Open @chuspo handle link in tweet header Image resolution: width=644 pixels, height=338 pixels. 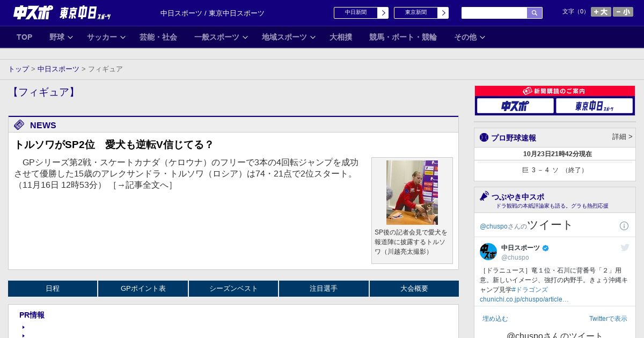click(x=494, y=226)
